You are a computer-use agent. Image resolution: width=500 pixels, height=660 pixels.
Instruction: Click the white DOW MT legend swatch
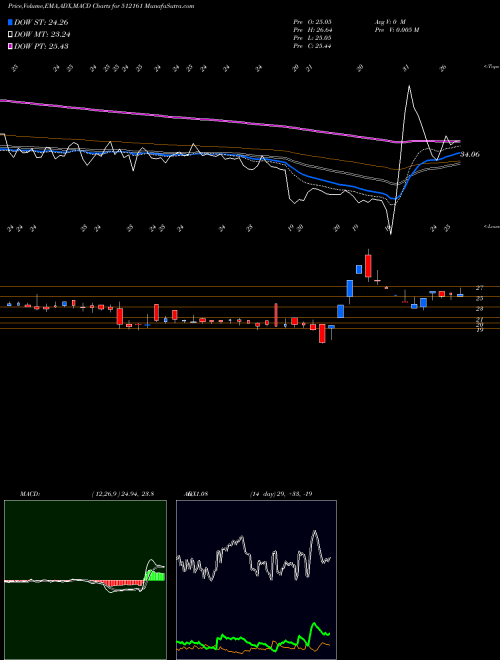pyautogui.click(x=10, y=35)
